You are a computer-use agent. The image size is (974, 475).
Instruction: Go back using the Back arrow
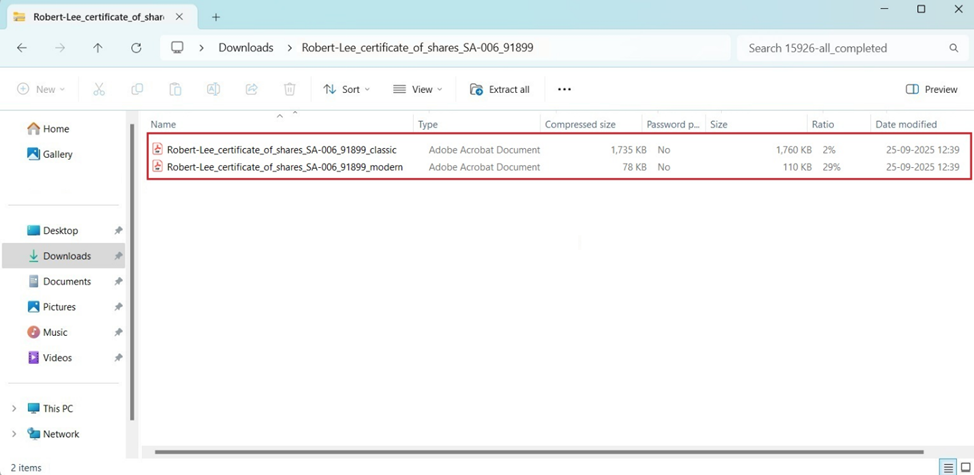tap(22, 48)
